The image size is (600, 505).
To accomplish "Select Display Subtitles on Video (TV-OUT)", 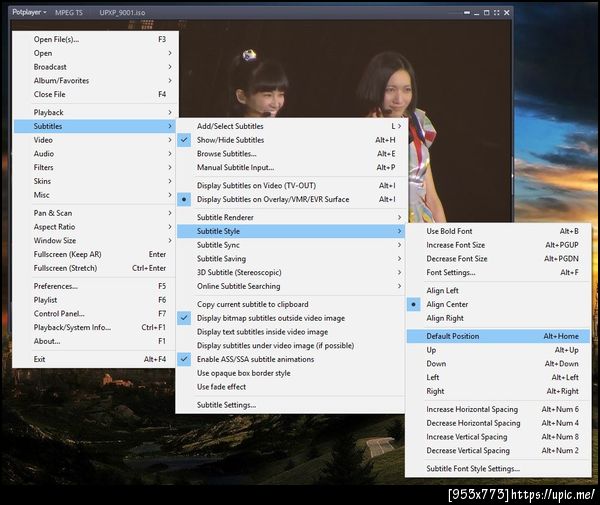I will [291, 186].
